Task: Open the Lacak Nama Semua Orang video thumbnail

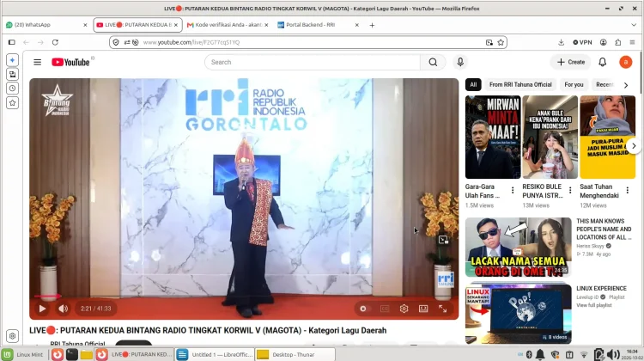Action: click(x=519, y=247)
